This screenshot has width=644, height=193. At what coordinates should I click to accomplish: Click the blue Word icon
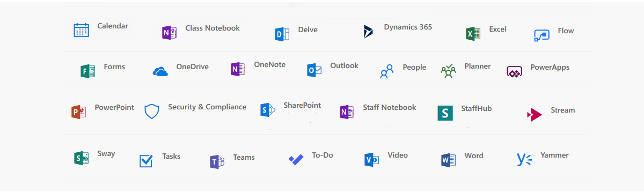point(448,160)
